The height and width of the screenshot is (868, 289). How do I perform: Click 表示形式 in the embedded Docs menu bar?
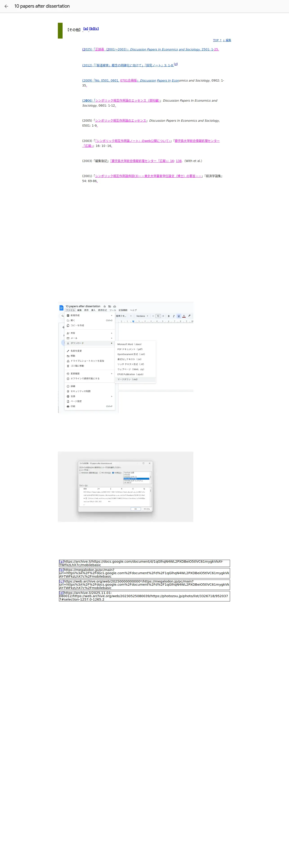pos(102,310)
